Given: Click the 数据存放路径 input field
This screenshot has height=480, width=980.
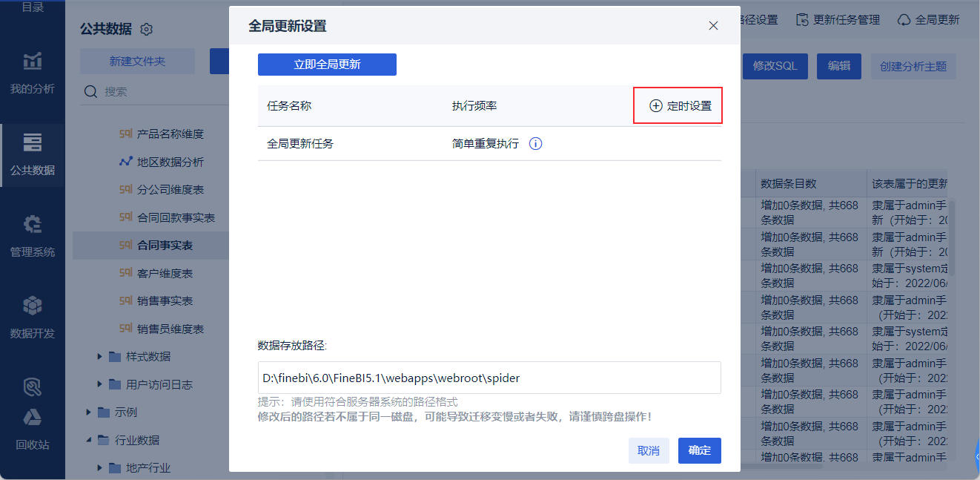Looking at the screenshot, I should [489, 378].
